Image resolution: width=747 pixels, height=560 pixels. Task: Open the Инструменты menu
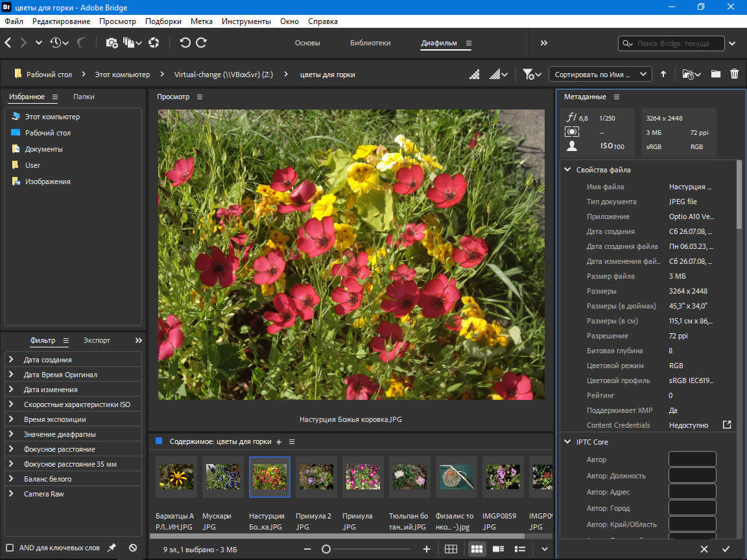[x=246, y=21]
